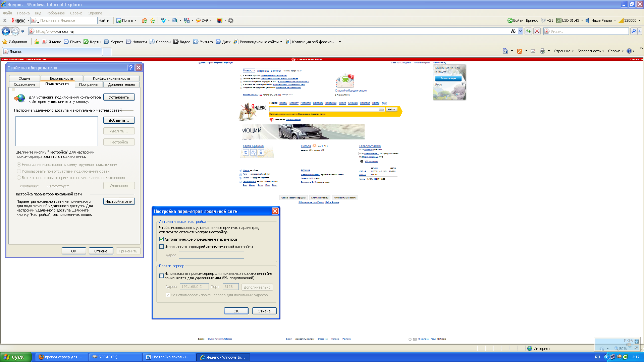Click the Добавить... button
Viewport: 644px width, 362px height.
119,120
